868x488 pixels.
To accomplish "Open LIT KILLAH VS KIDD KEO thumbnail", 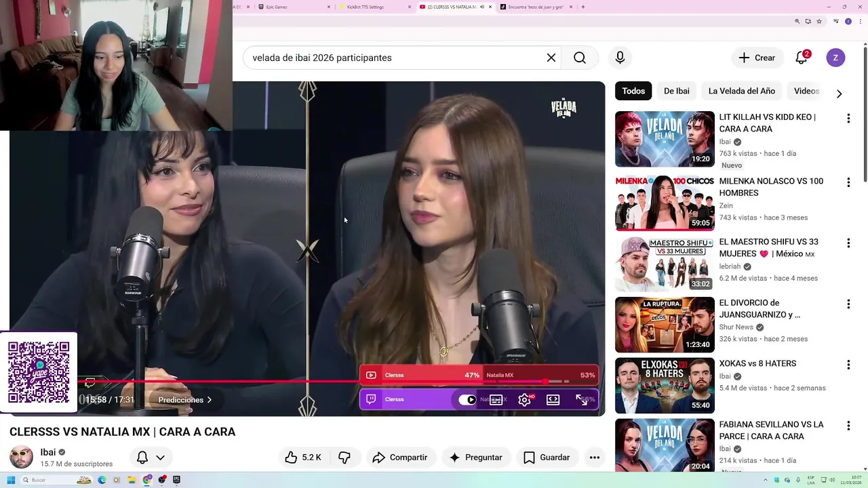I will tap(665, 139).
